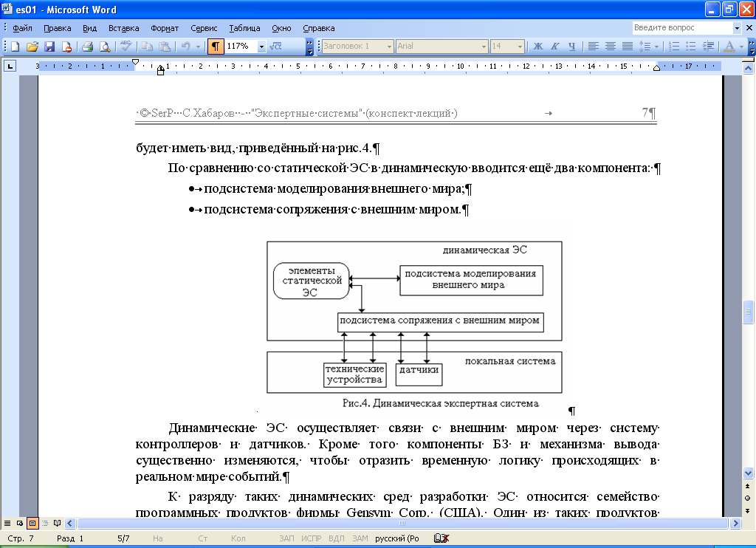The image size is (756, 548).
Task: Apply font color with the A icon
Action: 729,47
